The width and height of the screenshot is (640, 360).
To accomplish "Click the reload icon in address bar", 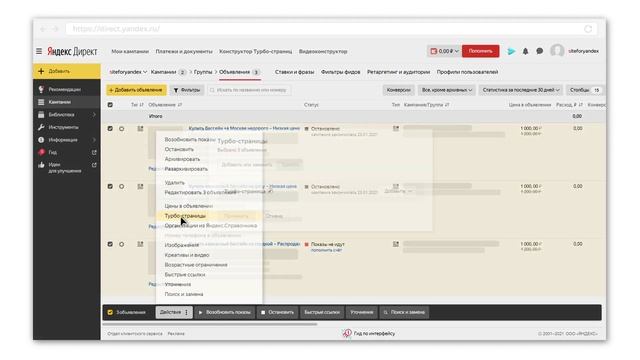I will (x=588, y=29).
